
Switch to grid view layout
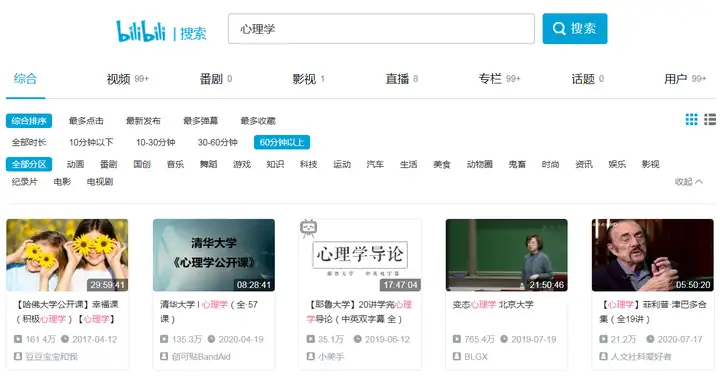[x=691, y=119]
